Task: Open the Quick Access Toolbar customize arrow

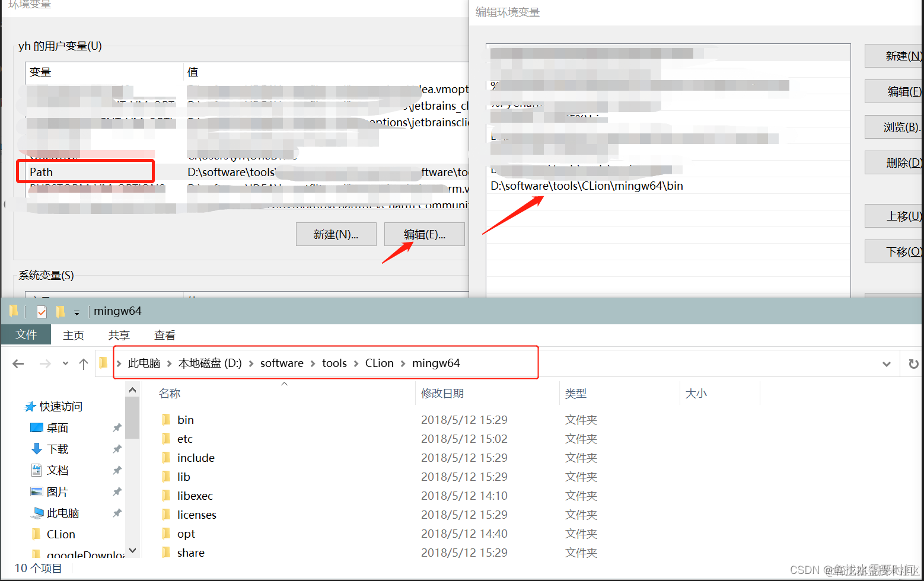Action: pyautogui.click(x=77, y=312)
